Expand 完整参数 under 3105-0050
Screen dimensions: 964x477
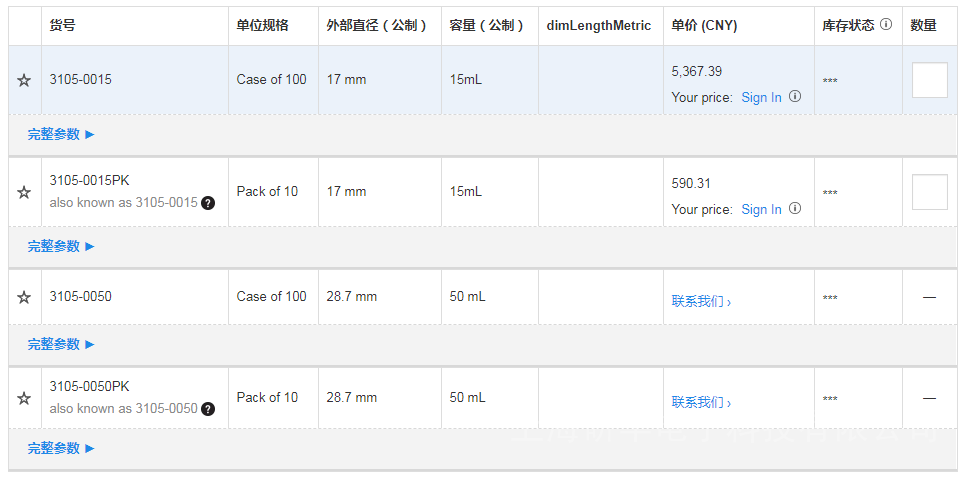point(61,344)
